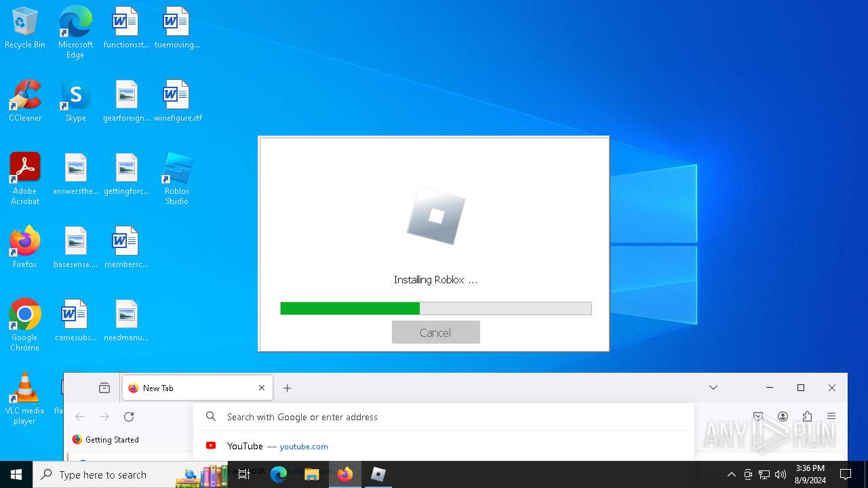Reload the page in Firefox
The image size is (868, 488).
click(129, 417)
